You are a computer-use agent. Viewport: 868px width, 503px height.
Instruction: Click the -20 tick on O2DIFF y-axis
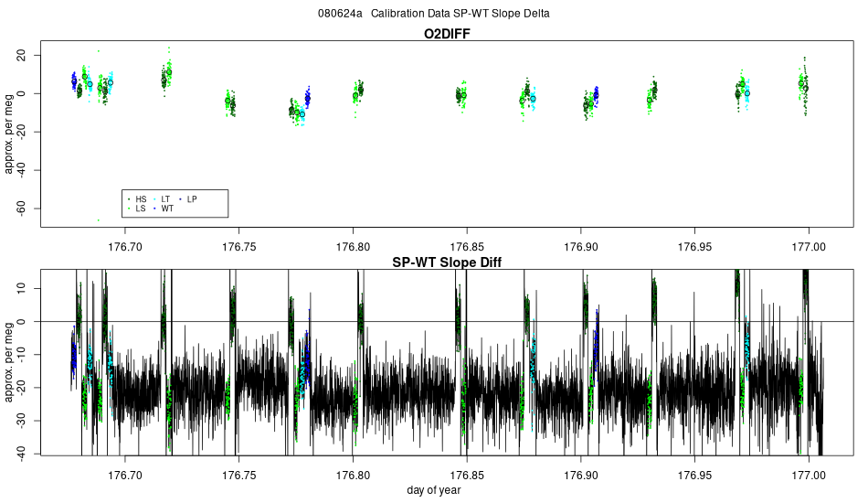(x=21, y=132)
